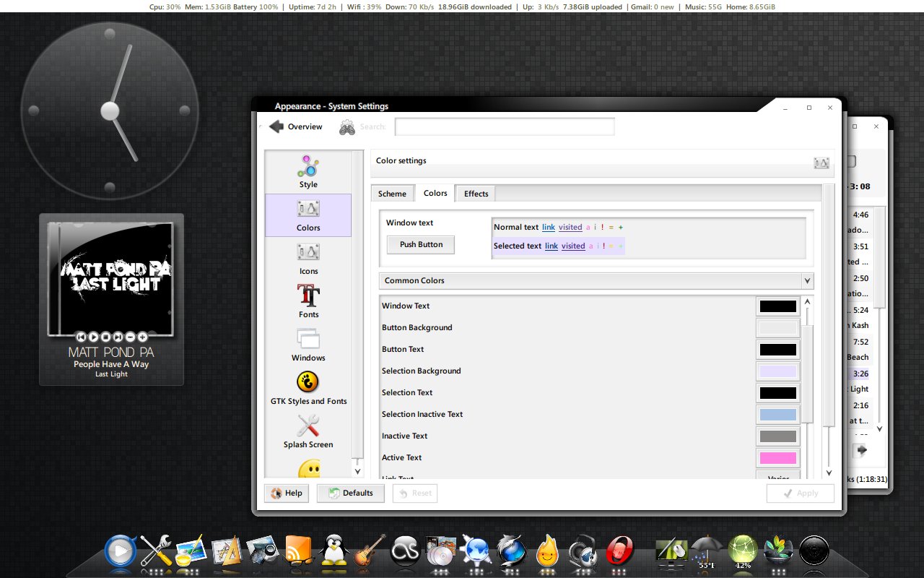Go back to Overview
Viewport: 924px width, 578px height.
click(296, 126)
